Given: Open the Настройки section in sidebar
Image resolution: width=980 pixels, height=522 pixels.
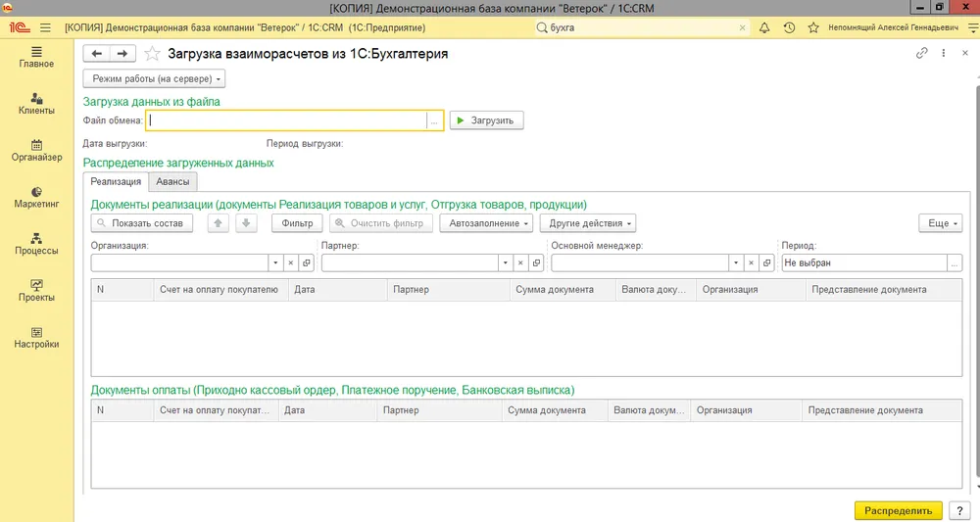Looking at the screenshot, I should coord(36,339).
